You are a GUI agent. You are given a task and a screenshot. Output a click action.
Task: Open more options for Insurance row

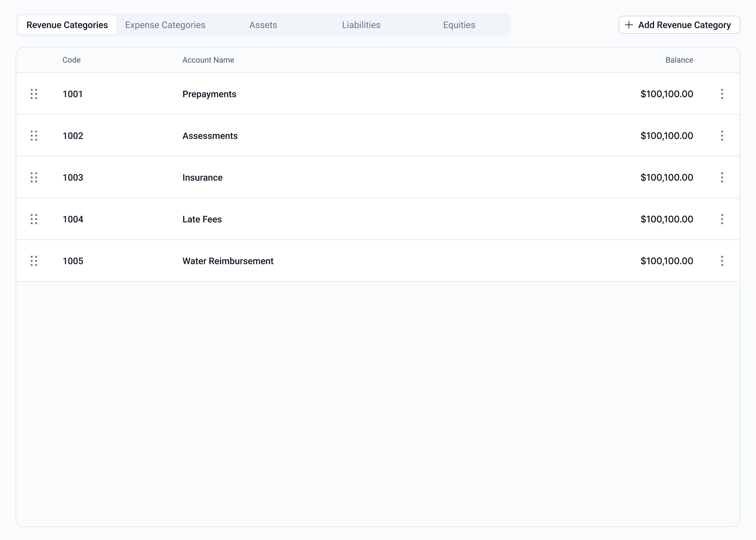coord(722,177)
